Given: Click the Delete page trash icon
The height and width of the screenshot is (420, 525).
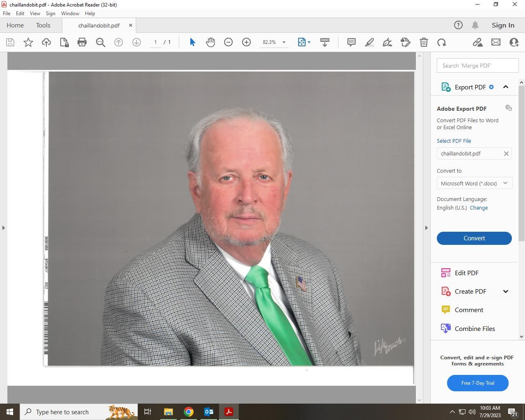Looking at the screenshot, I should (x=424, y=42).
